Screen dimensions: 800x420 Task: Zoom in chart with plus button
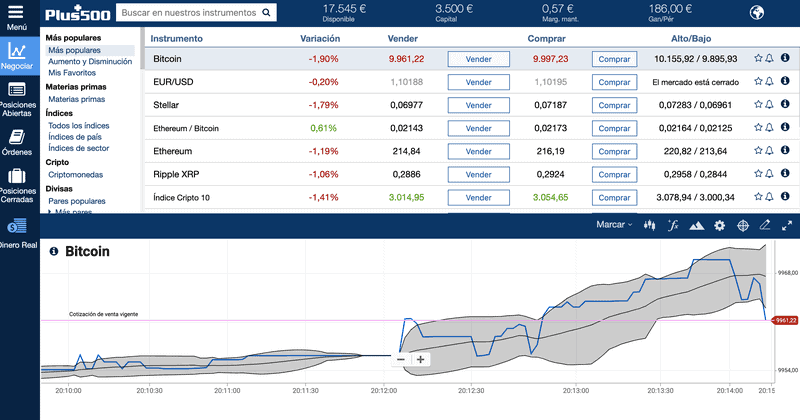point(420,359)
